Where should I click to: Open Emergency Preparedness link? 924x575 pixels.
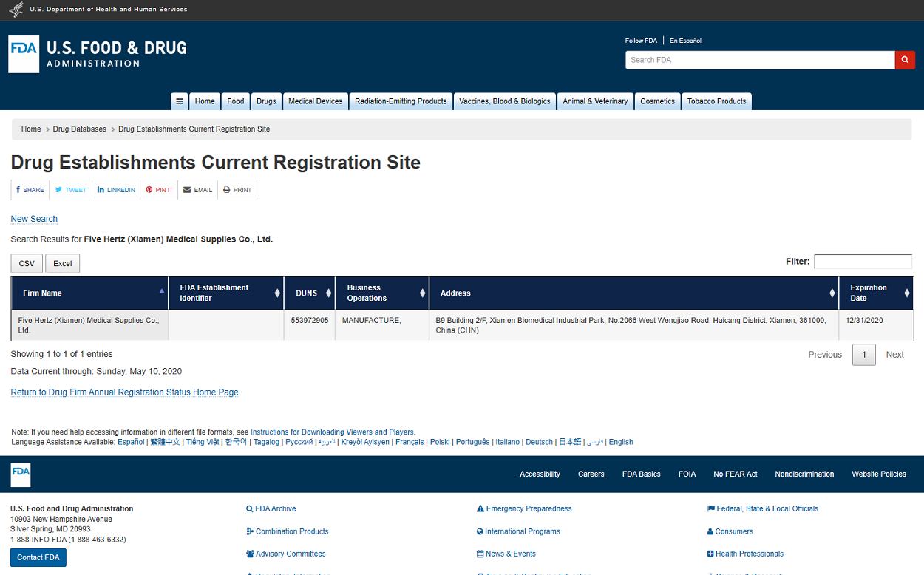pos(524,508)
